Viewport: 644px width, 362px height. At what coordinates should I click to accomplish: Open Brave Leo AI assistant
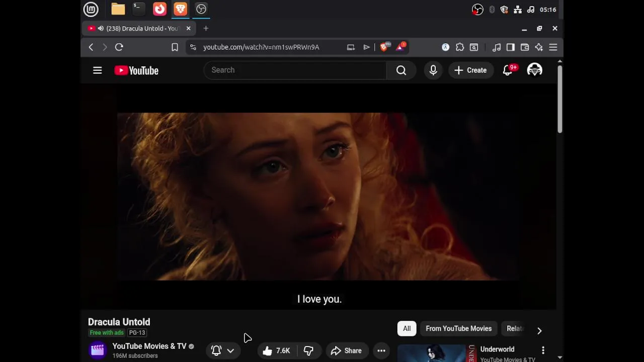[x=539, y=47]
